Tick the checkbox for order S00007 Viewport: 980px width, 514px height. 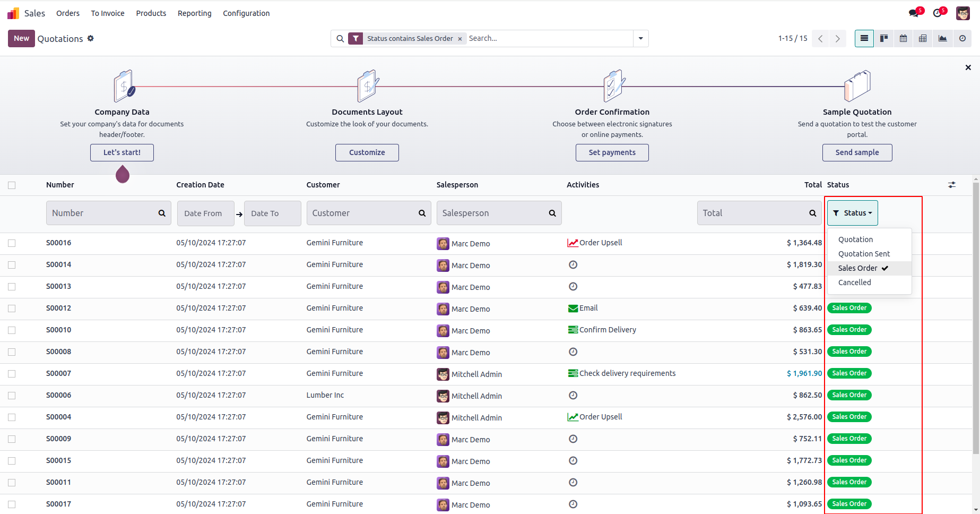(x=12, y=374)
